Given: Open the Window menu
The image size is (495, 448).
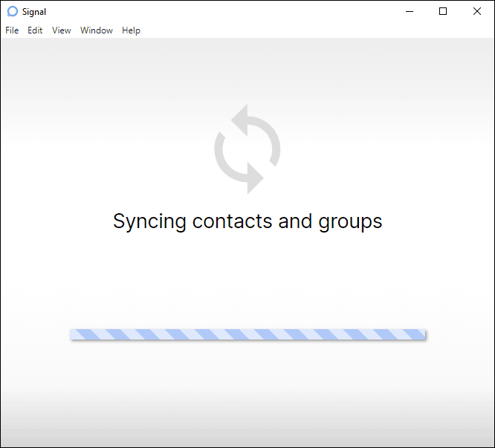Looking at the screenshot, I should 97,30.
